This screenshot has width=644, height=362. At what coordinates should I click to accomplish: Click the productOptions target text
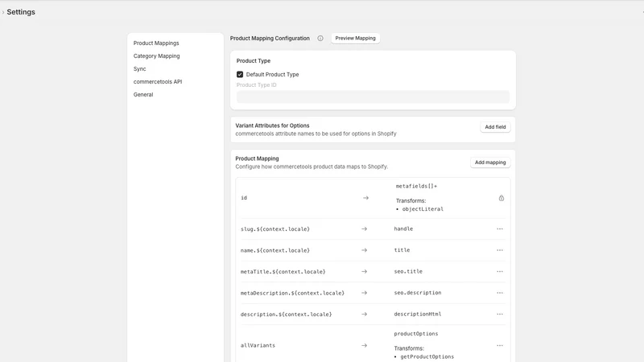coord(416,334)
